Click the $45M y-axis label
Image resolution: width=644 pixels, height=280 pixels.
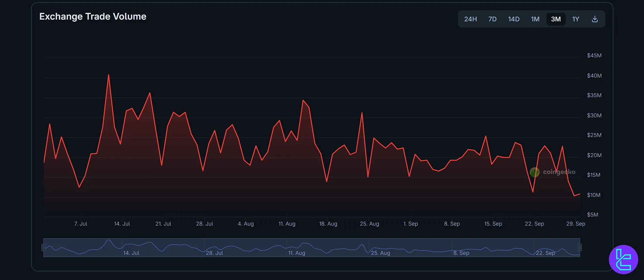click(594, 56)
